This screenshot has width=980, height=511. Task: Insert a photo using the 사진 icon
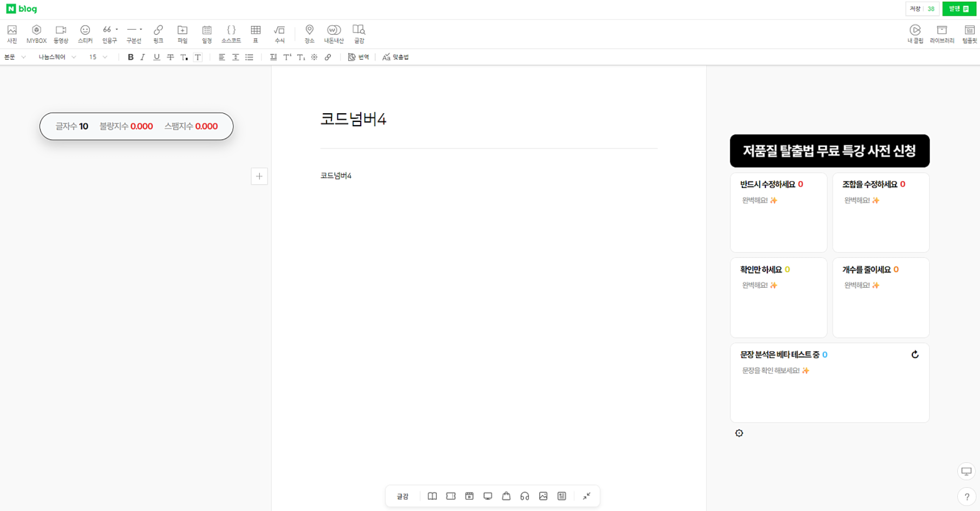pos(12,33)
